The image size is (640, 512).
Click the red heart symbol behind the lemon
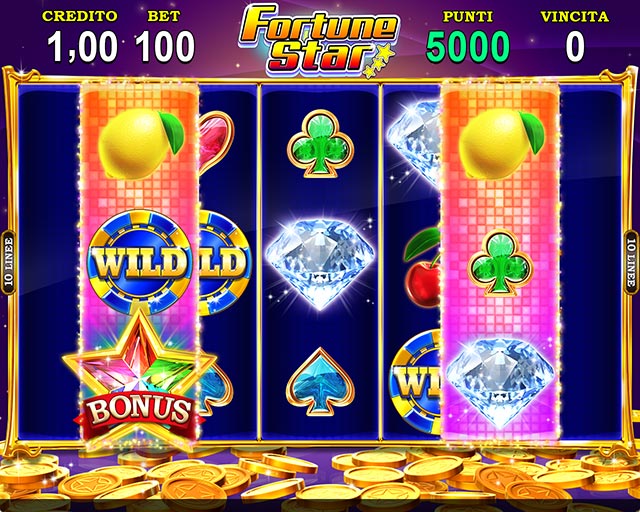click(216, 141)
